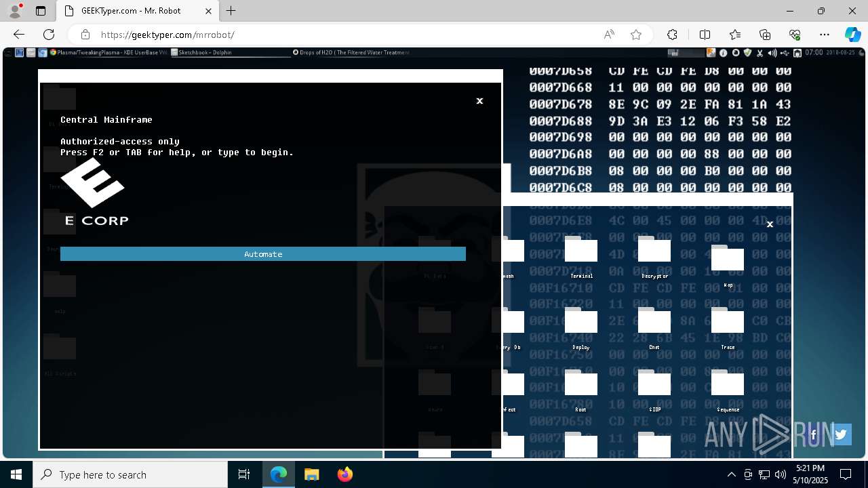Viewport: 868px width, 488px height.
Task: Open the clock and calendar
Action: pos(811,474)
